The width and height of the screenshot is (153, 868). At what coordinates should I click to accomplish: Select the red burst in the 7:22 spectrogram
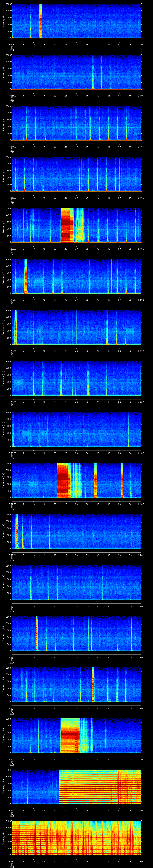[40, 21]
